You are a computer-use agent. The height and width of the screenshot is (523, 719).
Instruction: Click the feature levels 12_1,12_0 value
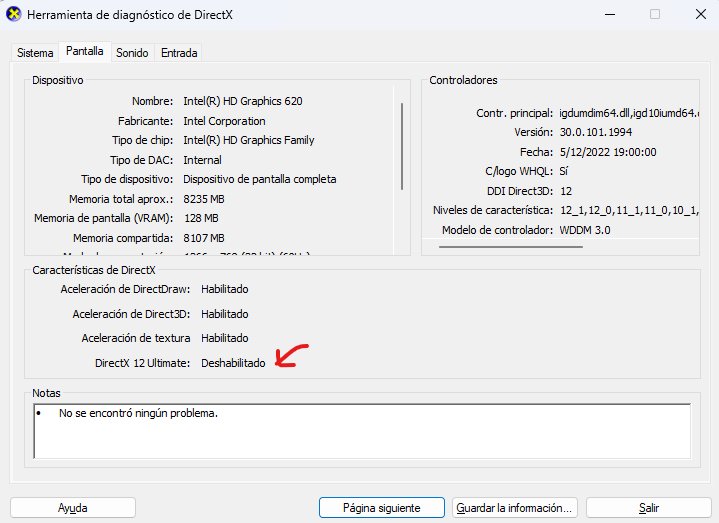click(629, 210)
